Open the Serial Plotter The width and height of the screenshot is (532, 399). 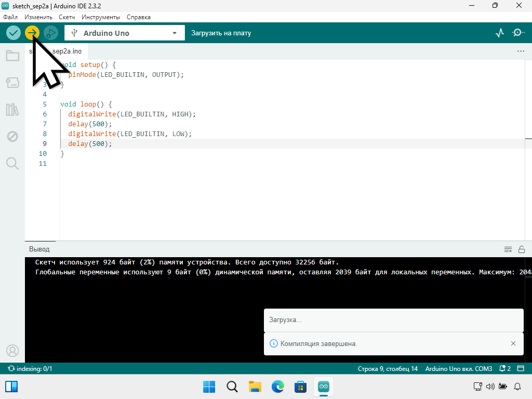(500, 33)
